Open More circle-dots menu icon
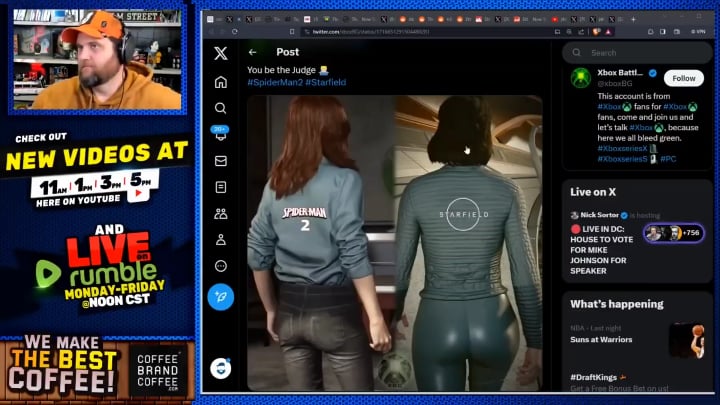The width and height of the screenshot is (720, 405). (x=220, y=266)
